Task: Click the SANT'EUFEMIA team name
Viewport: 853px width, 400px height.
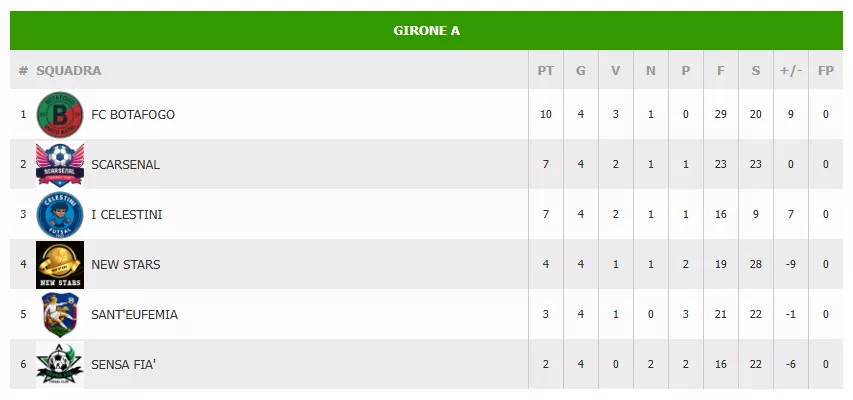Action: 134,315
